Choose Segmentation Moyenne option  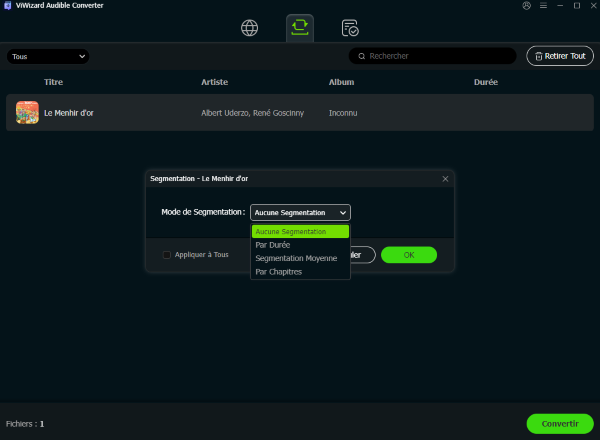(300, 258)
